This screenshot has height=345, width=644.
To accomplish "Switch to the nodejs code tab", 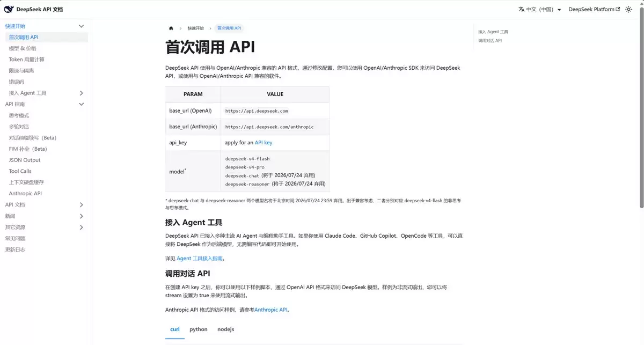I will click(225, 329).
